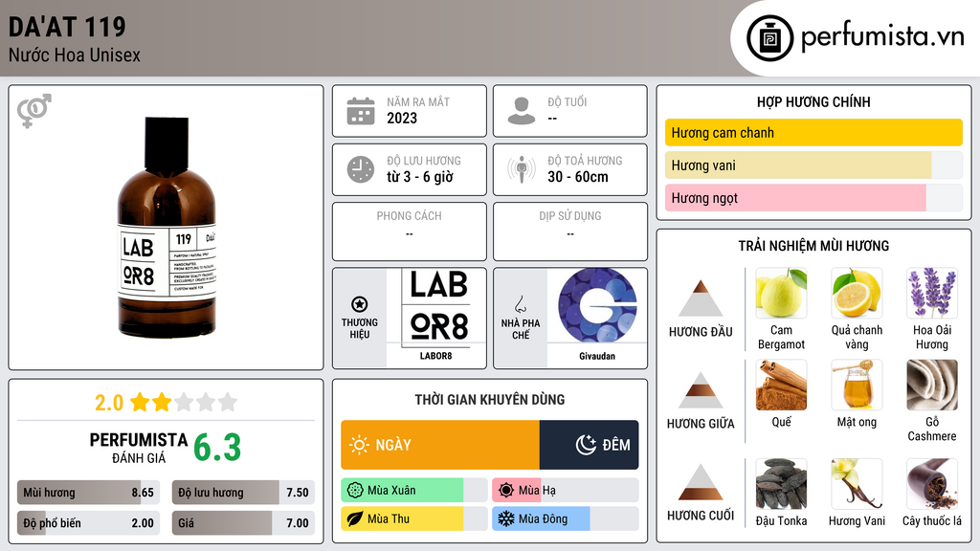
Task: Click the Nước Hoa Unisex subtitle
Action: coord(75,55)
